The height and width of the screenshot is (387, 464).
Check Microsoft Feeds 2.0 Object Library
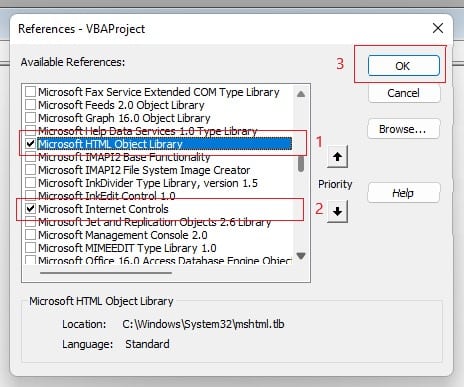[30, 105]
